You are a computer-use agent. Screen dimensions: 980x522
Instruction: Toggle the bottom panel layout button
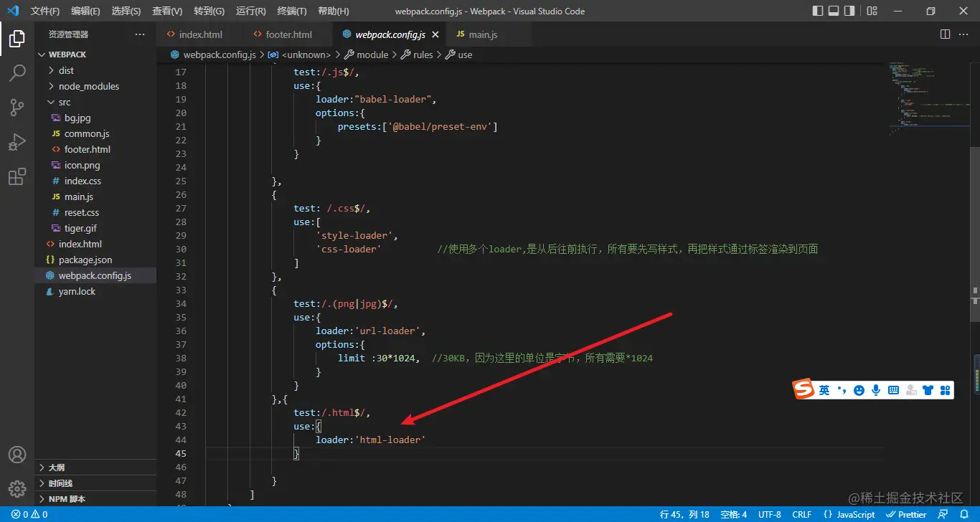(834, 11)
